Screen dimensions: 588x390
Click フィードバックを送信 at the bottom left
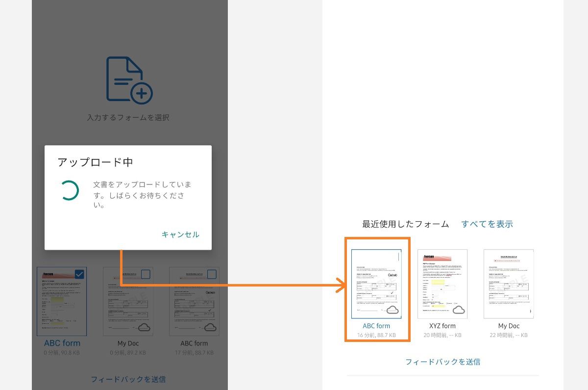pos(129,379)
